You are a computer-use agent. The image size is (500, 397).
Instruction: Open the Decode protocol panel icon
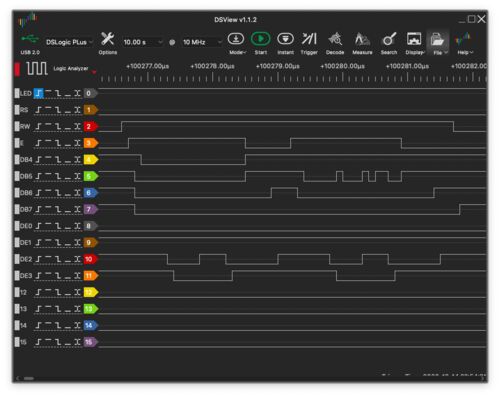(x=335, y=39)
